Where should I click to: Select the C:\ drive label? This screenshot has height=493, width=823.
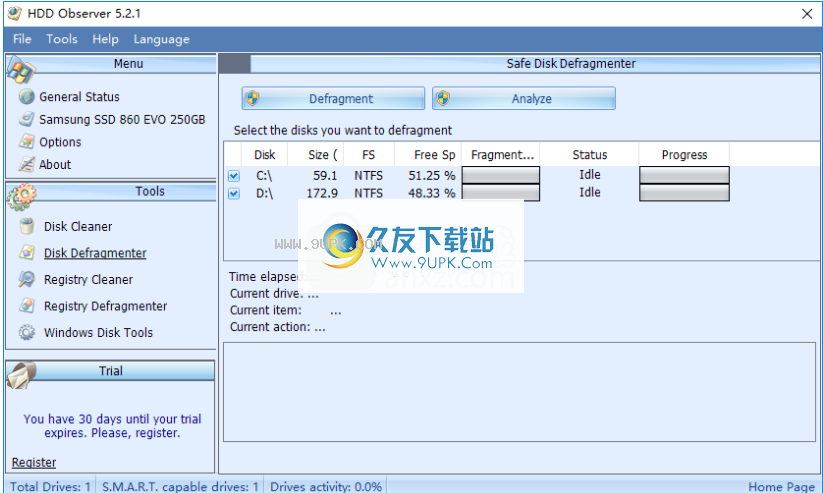pos(264,175)
